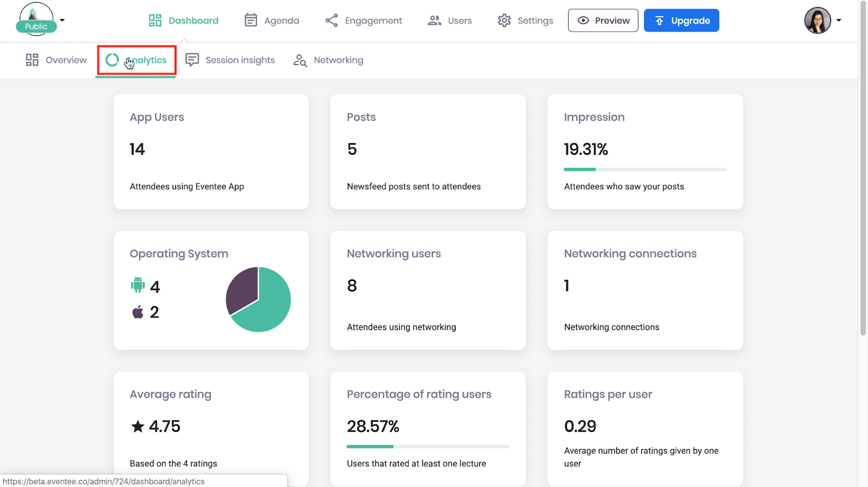The image size is (868, 487).
Task: Click the Session insights chat icon
Action: coord(192,60)
